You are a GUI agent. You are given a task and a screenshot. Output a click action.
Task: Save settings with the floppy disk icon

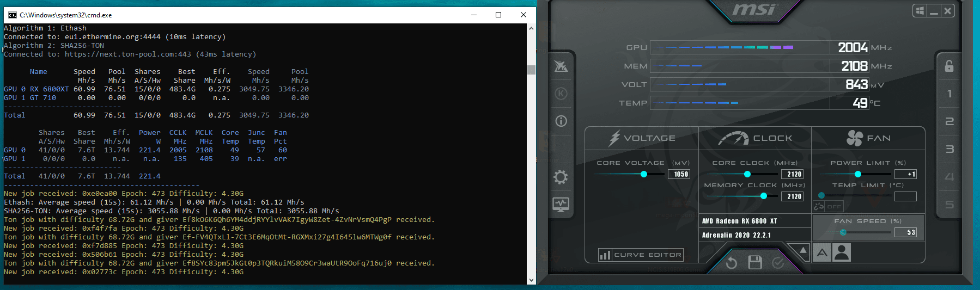pos(755,262)
